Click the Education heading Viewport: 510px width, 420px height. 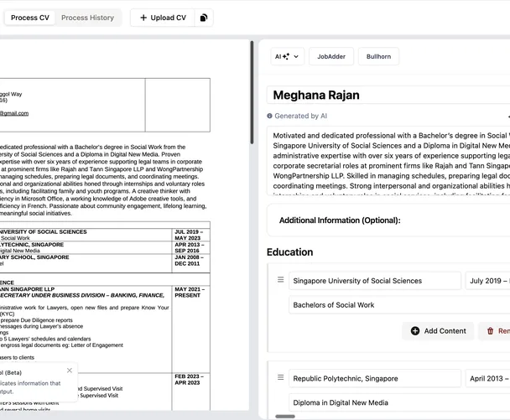[289, 252]
